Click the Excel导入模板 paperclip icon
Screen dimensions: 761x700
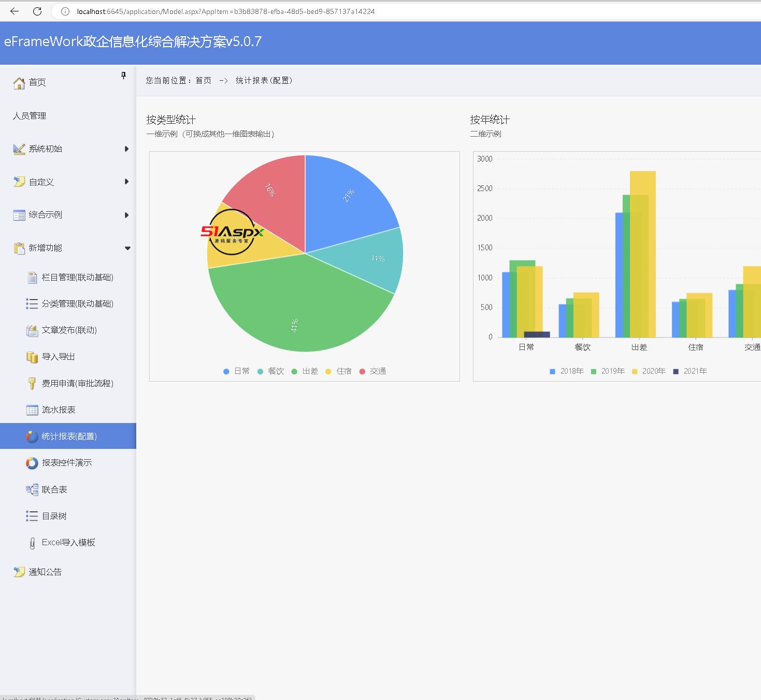pos(32,543)
